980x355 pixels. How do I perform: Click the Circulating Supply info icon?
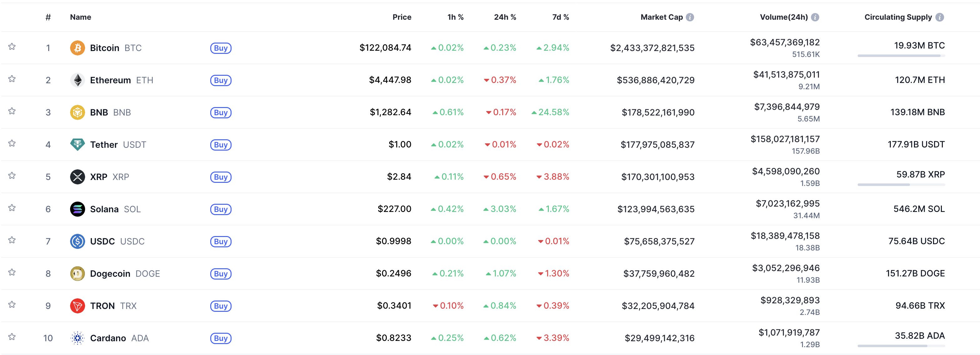(940, 17)
